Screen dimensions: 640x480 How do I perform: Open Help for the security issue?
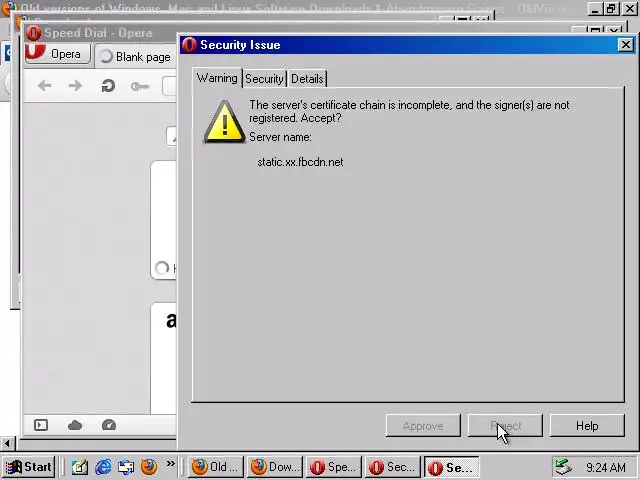point(587,426)
